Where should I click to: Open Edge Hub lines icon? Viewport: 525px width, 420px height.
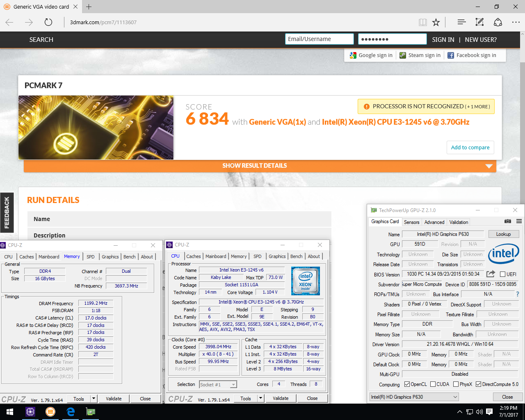pos(461,22)
